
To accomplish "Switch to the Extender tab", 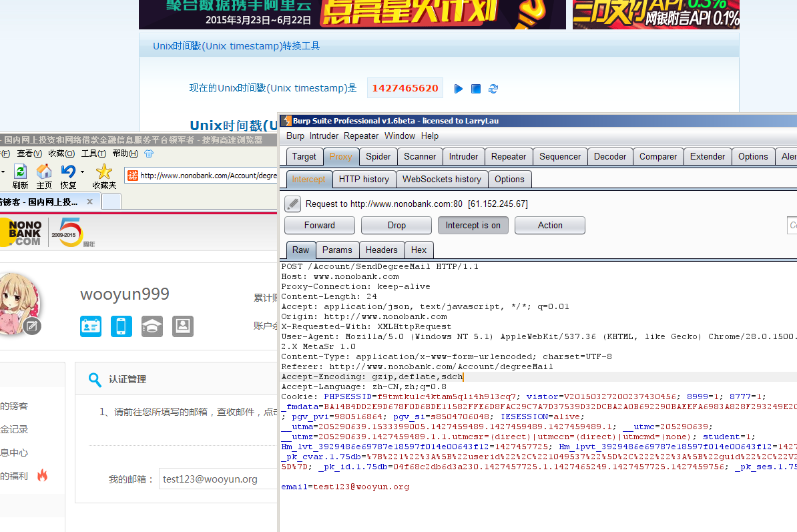I will [x=708, y=156].
